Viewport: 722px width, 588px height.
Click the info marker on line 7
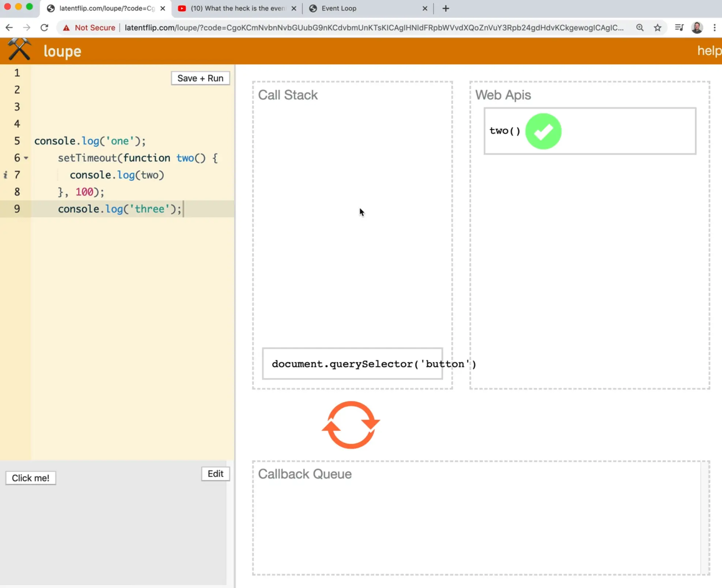(x=5, y=175)
